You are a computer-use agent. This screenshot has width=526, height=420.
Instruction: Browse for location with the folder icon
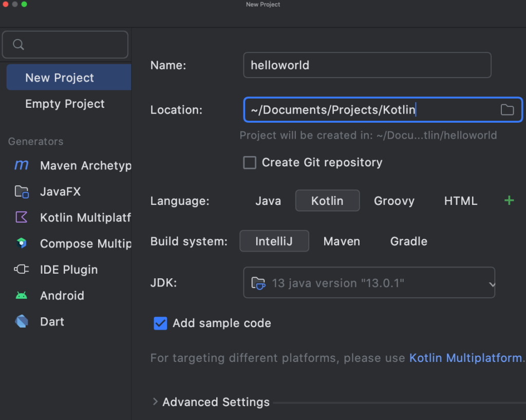pos(507,109)
